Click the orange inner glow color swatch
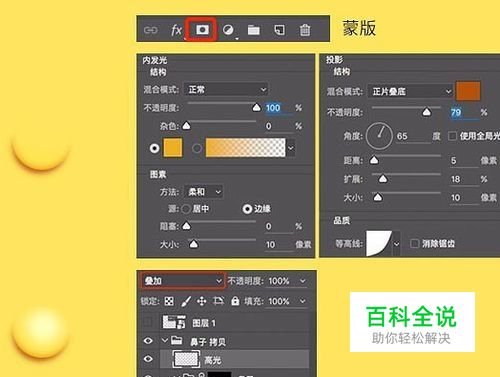The height and width of the screenshot is (377, 500). click(173, 148)
